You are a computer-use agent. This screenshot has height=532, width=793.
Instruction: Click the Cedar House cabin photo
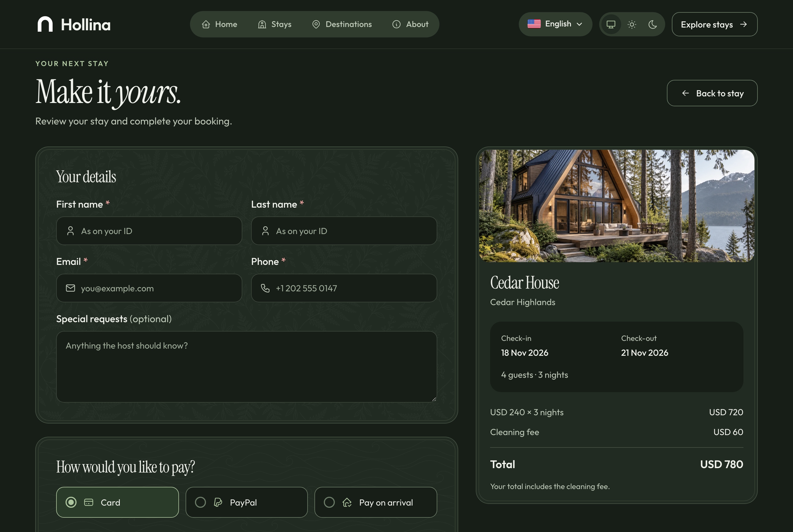[617, 206]
